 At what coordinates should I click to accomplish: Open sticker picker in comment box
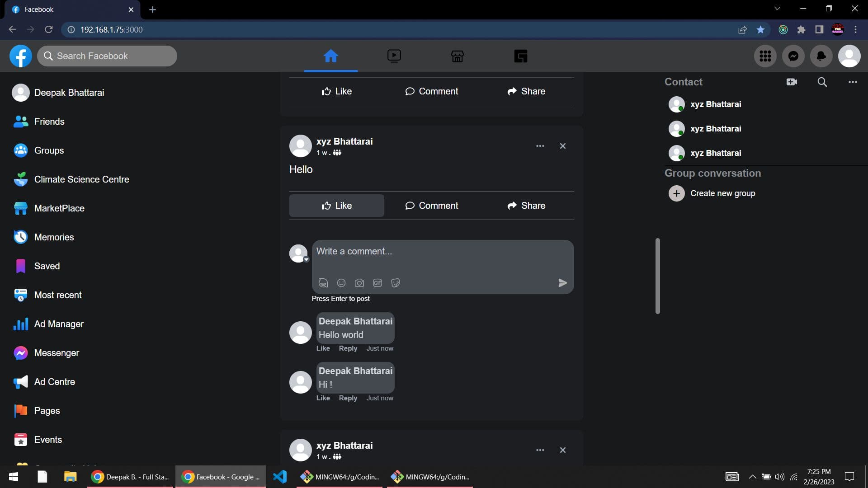(396, 283)
